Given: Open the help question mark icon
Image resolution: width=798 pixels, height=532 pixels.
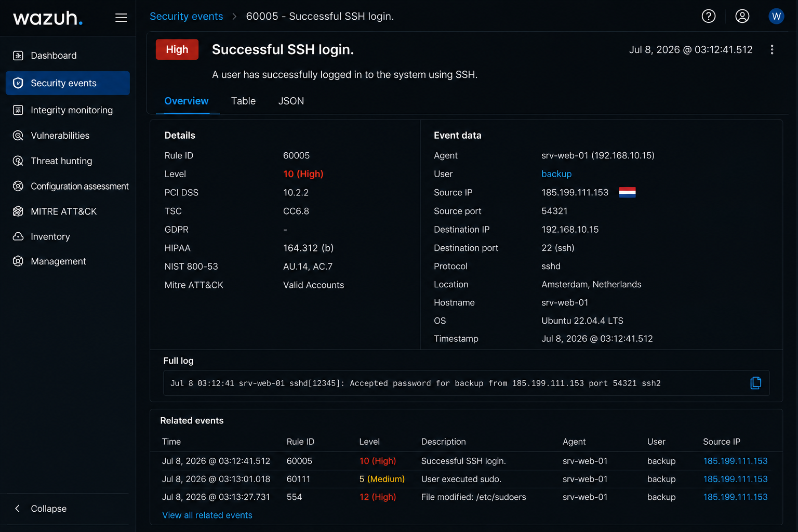Looking at the screenshot, I should point(709,16).
